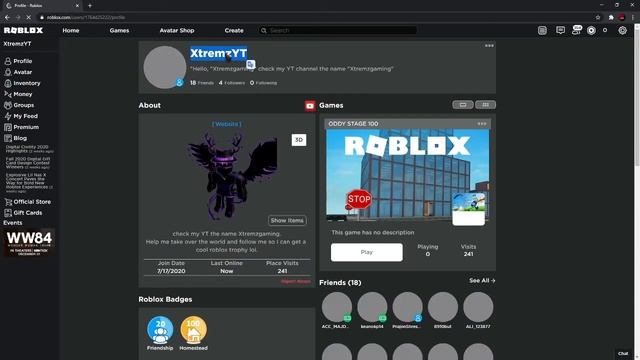Open Money in the sidebar
The height and width of the screenshot is (360, 640).
(18, 94)
